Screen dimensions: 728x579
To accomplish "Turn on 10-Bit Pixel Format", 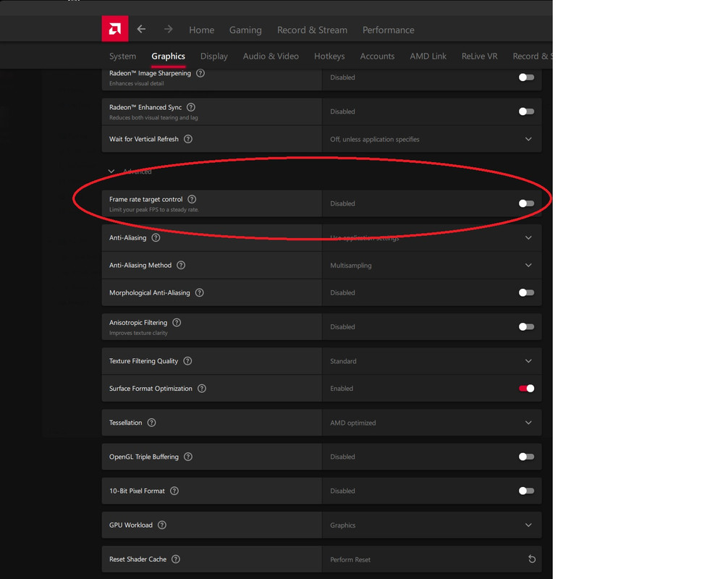I will (527, 491).
